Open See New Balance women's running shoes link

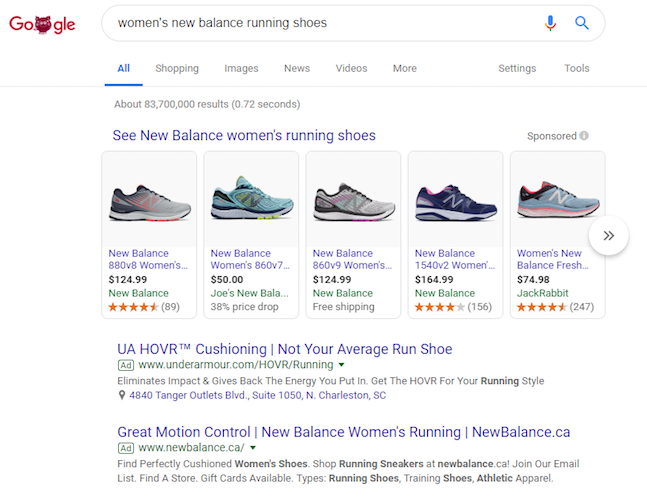point(244,135)
